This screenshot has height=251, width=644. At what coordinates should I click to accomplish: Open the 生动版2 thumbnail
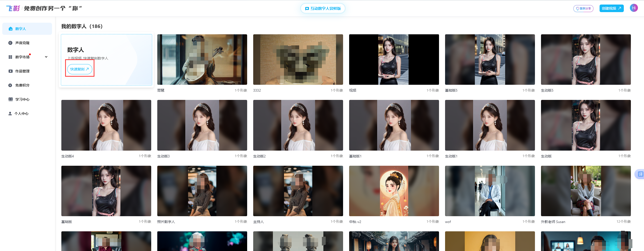[298, 125]
